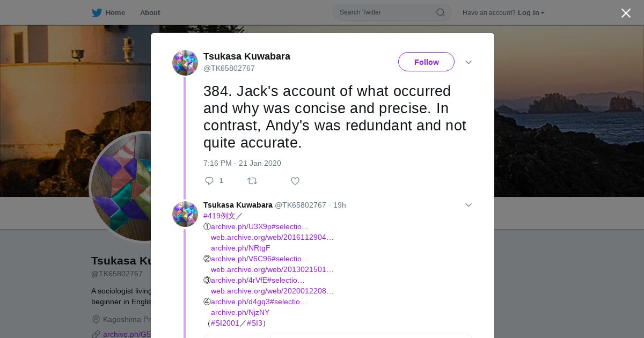The image size is (644, 338).
Task: Open Tsukasa Kuwabara's avatar in main tweet
Action: click(185, 63)
